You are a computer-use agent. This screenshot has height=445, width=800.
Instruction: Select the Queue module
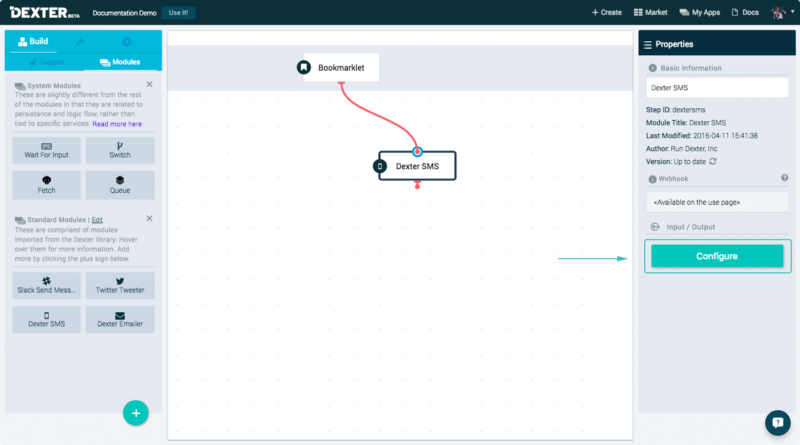(x=120, y=185)
